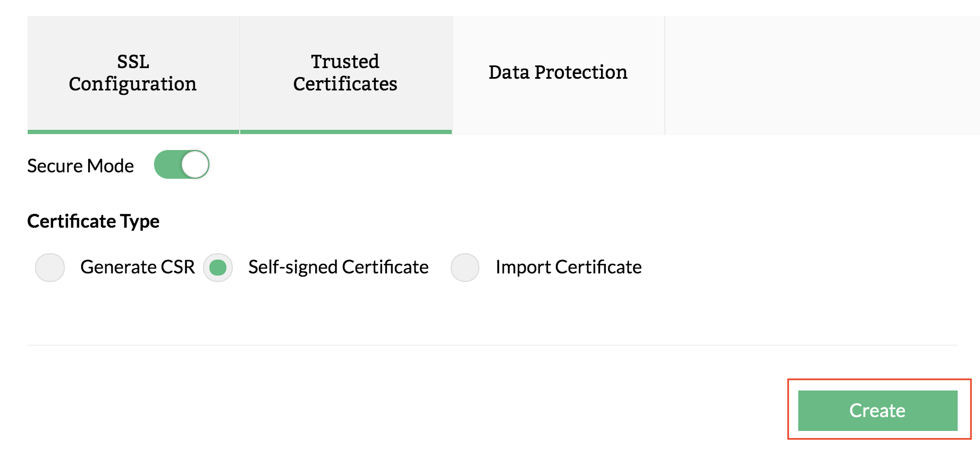Click the Generate CSR label text
980x449 pixels.
(x=138, y=267)
